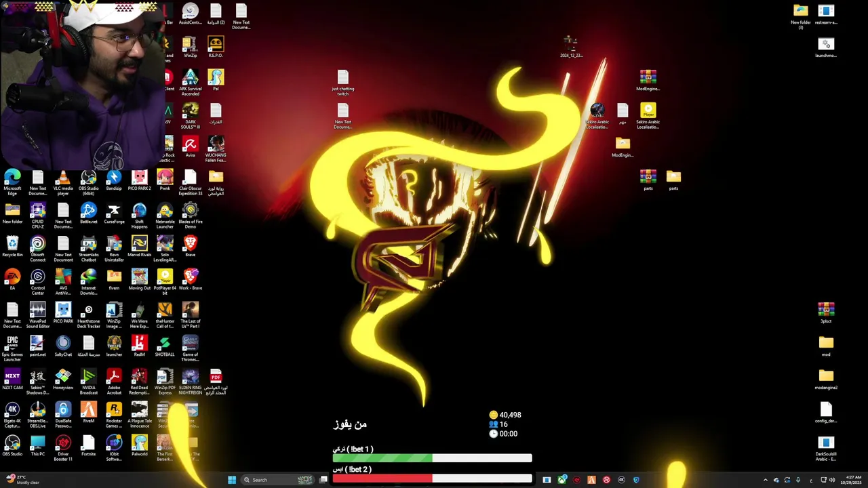Viewport: 868px width, 488px height.
Task: Open the Palworld desktop shortcut
Action: 140,447
